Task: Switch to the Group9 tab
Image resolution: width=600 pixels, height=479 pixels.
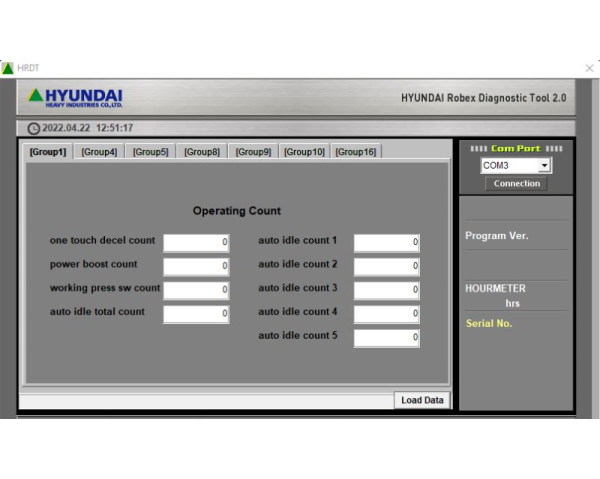Action: (x=253, y=152)
